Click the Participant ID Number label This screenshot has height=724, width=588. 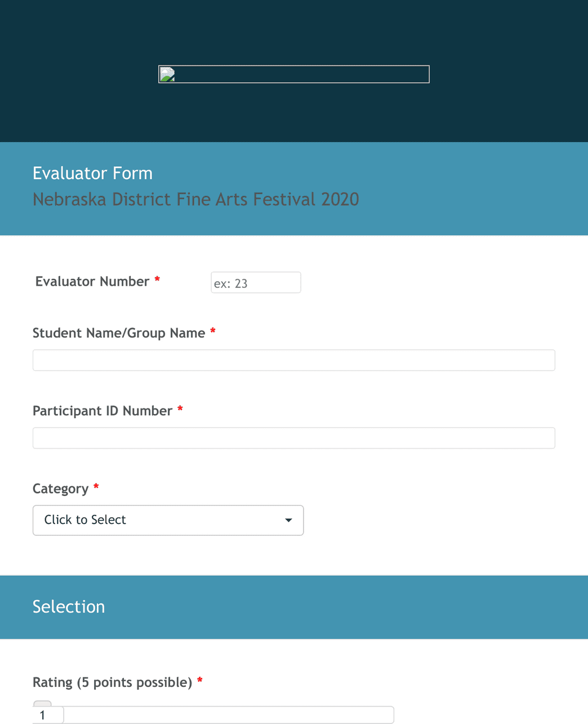103,411
